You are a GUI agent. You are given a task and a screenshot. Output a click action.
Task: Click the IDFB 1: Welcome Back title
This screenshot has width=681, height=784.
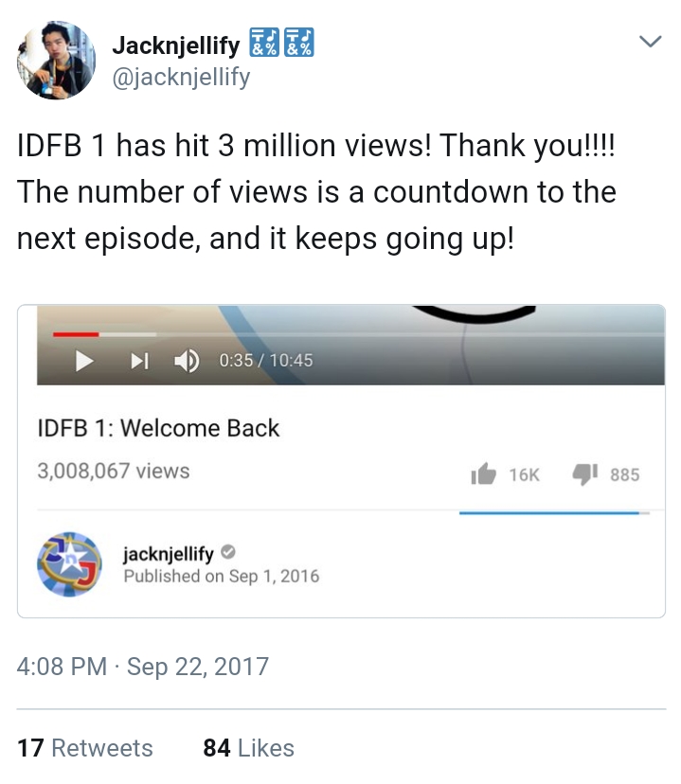pos(158,429)
